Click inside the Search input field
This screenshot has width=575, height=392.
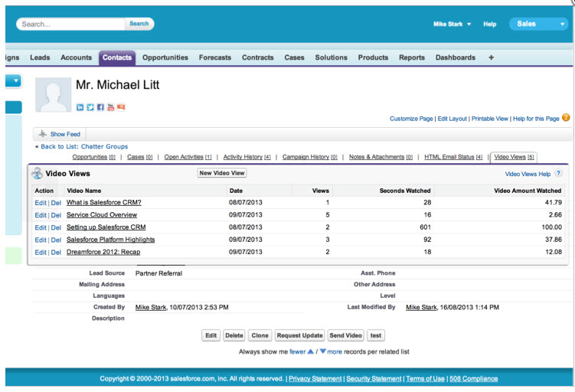[70, 24]
